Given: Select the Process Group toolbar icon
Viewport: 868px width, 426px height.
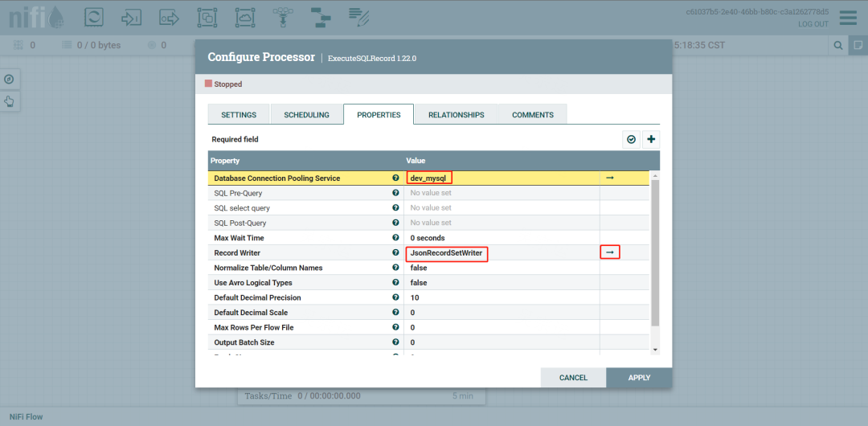Looking at the screenshot, I should [x=207, y=18].
